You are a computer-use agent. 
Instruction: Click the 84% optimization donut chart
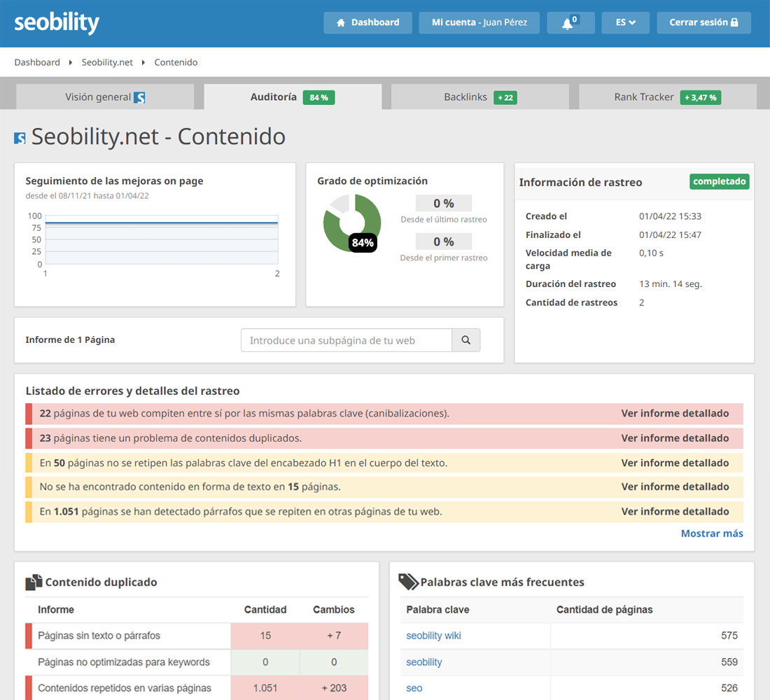coord(351,223)
